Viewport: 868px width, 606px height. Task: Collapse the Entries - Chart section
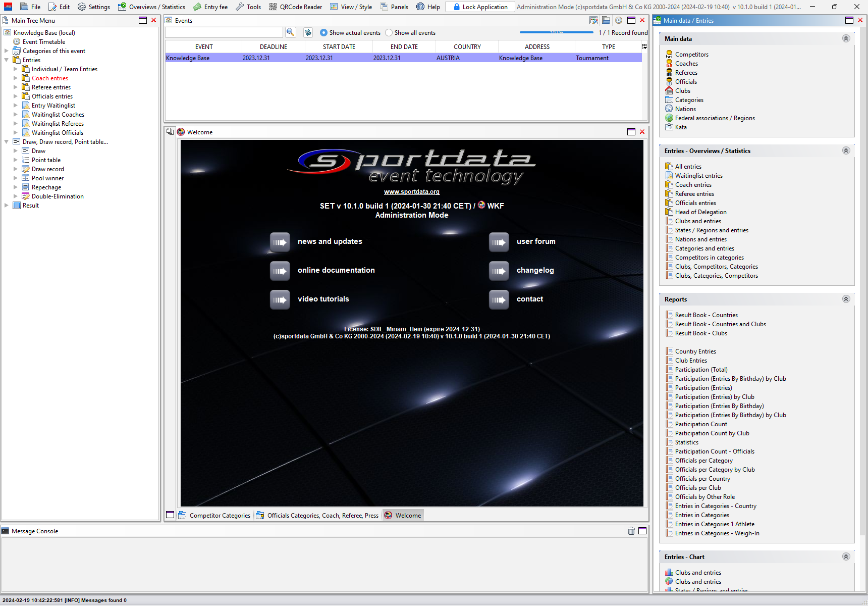pyautogui.click(x=846, y=557)
